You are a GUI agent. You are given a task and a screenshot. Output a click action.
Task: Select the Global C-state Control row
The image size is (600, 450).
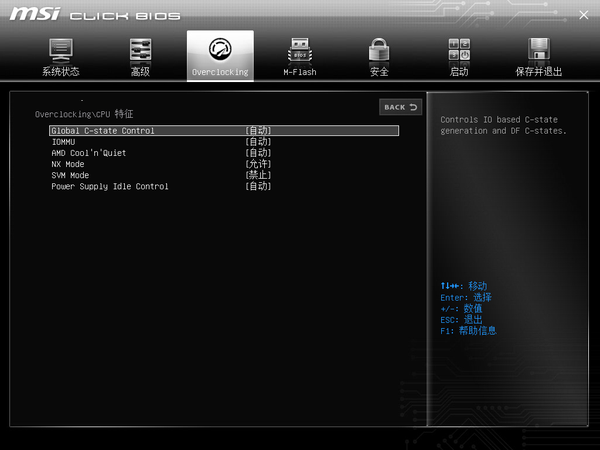pyautogui.click(x=224, y=130)
